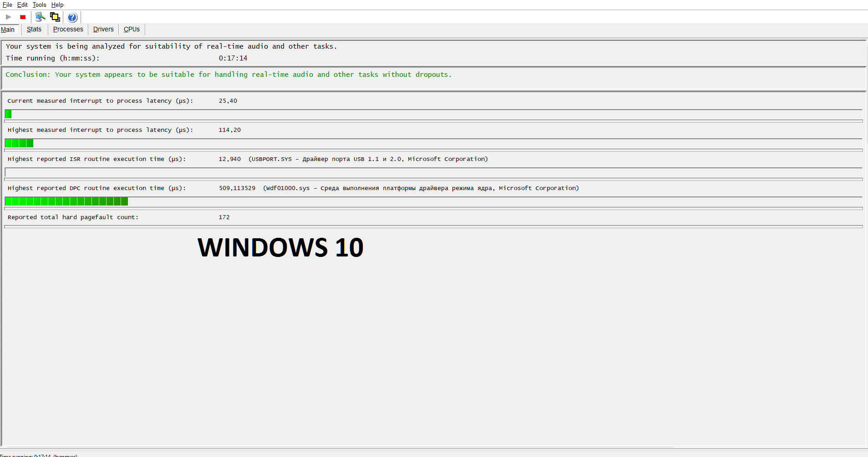Stop the latency monitor with the red square
The image size is (868, 457).
click(x=23, y=17)
